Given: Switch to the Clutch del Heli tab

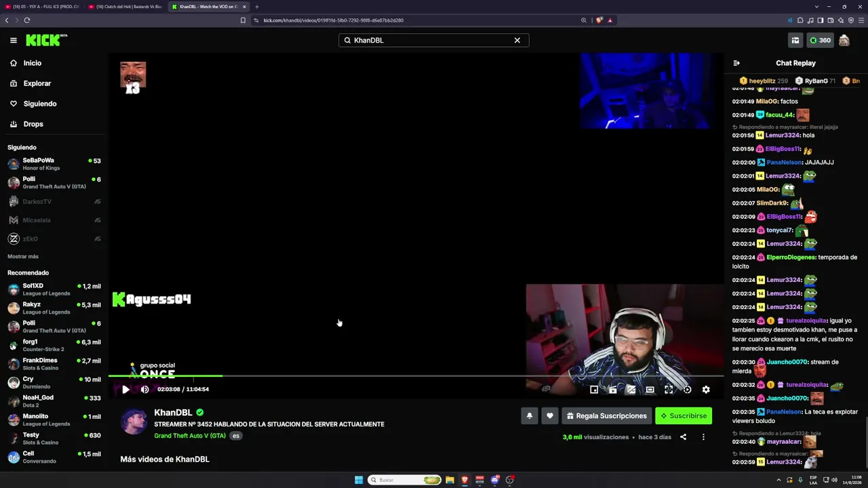Looking at the screenshot, I should (x=125, y=7).
